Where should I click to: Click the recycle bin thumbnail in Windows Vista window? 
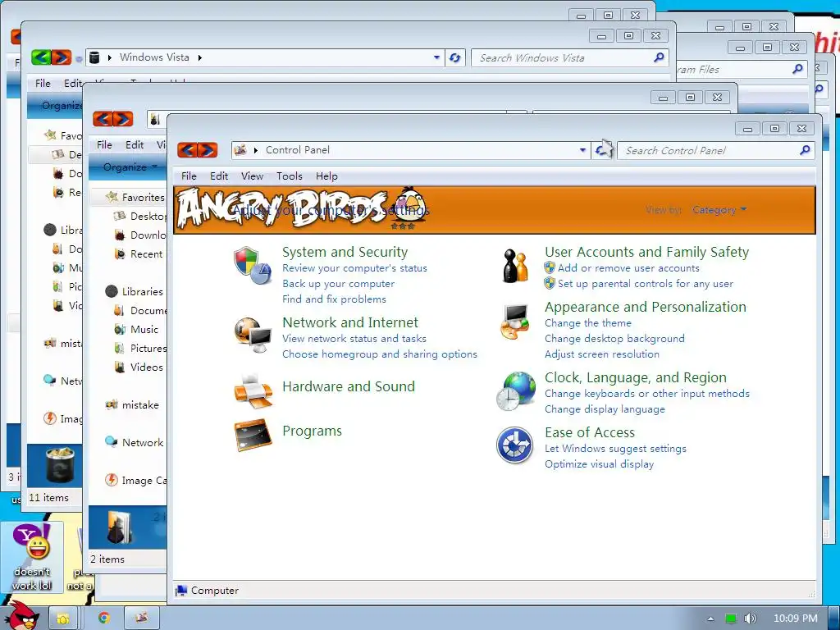(x=60, y=465)
